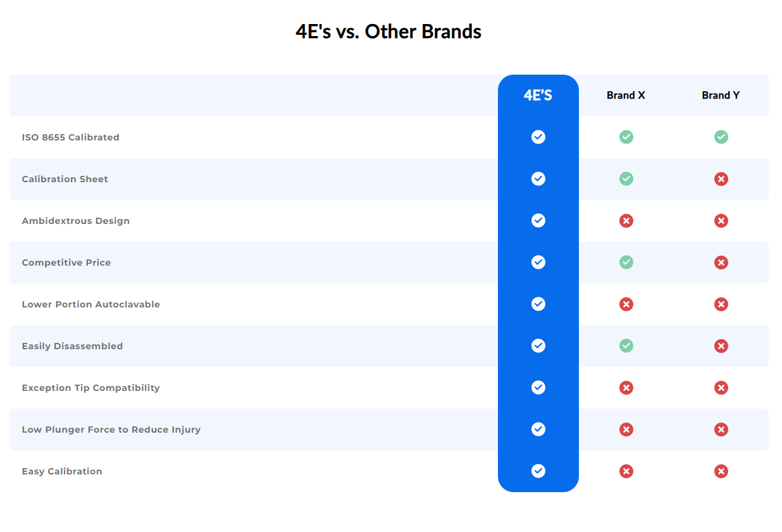Select the 4E'S column header
Screen dimensions: 782x532
[538, 96]
